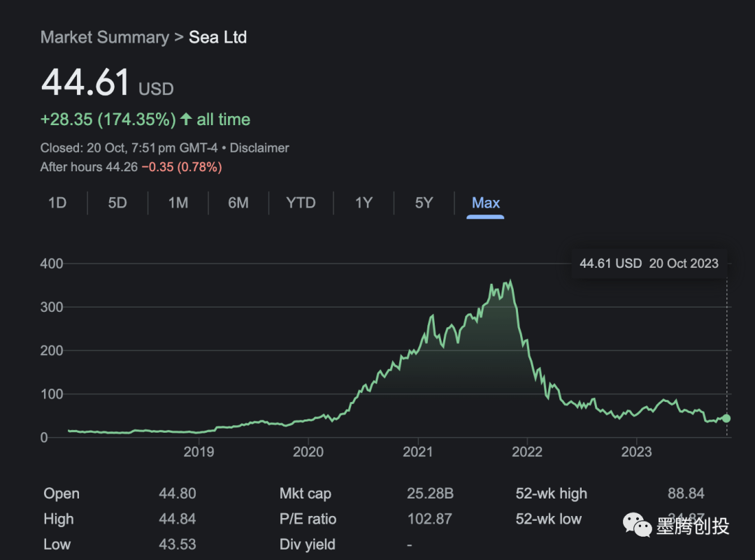Show the 1Y price chart tab
The width and height of the screenshot is (755, 560).
coord(364,203)
